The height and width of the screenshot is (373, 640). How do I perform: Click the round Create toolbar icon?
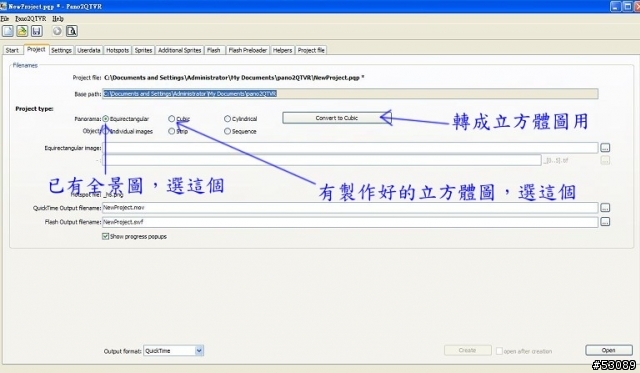click(x=57, y=31)
